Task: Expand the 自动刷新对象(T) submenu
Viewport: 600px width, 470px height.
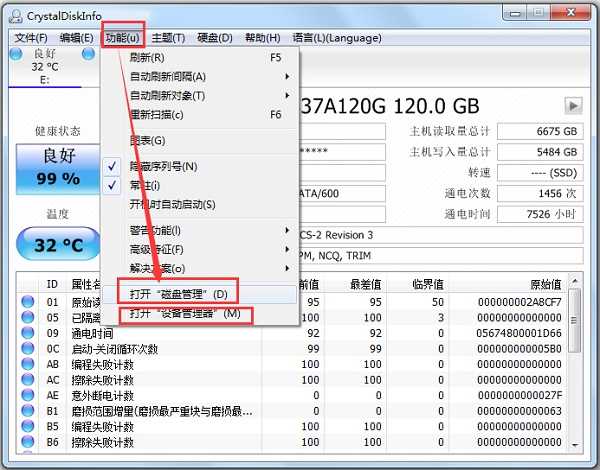Action: tap(200, 95)
